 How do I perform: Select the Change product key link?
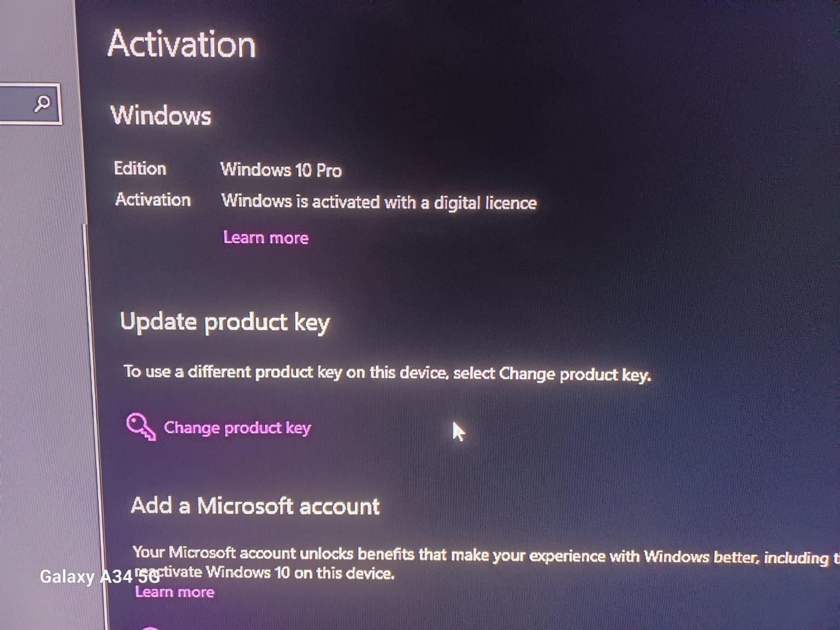click(237, 428)
